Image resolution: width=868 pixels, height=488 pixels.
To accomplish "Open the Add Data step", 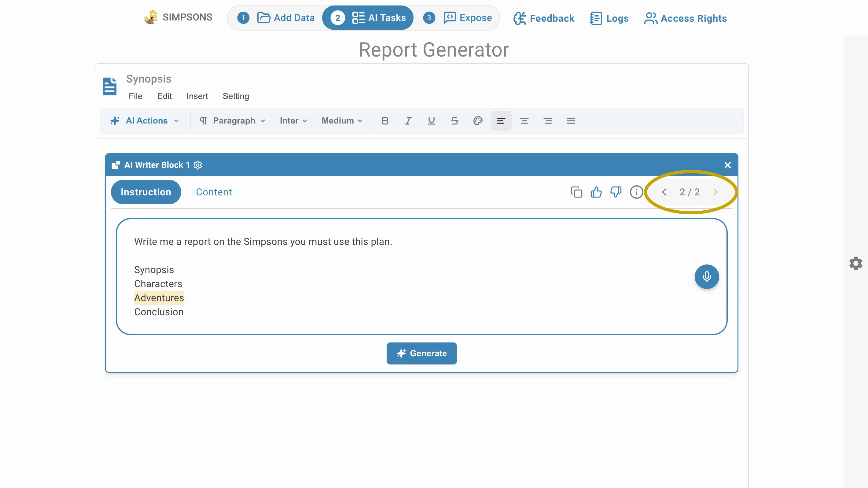I will (x=276, y=17).
